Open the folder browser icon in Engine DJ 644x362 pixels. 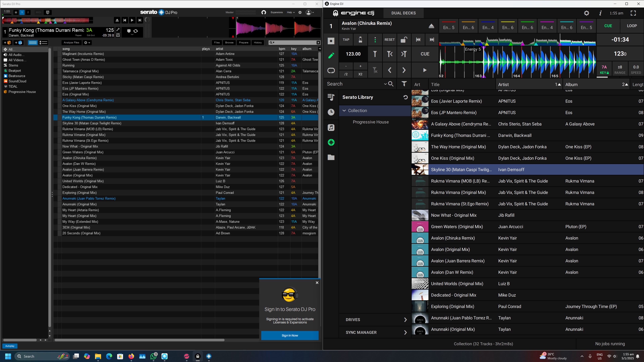tap(331, 157)
